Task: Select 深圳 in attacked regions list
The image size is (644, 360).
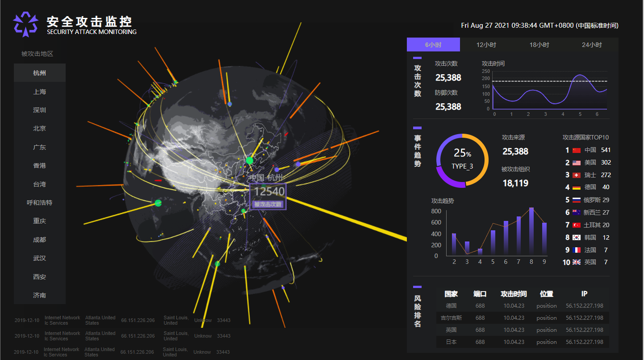Action: pos(40,110)
